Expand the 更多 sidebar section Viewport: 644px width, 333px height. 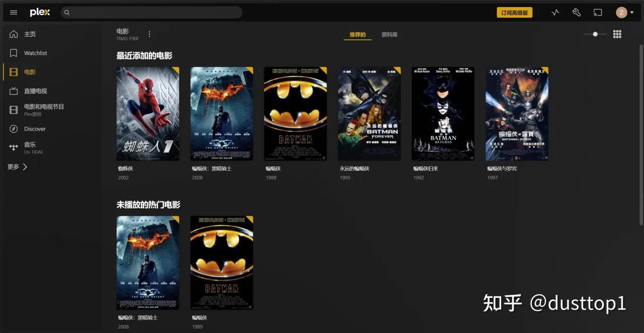(x=18, y=167)
